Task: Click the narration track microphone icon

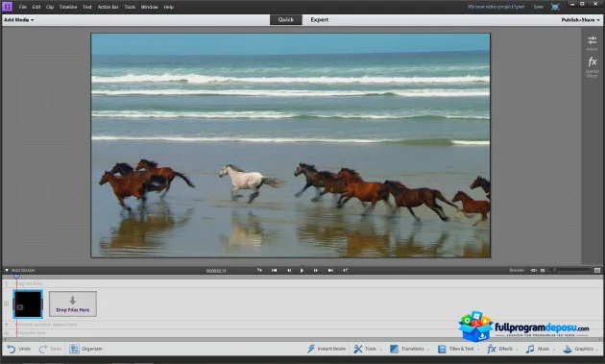Action: 6,325
